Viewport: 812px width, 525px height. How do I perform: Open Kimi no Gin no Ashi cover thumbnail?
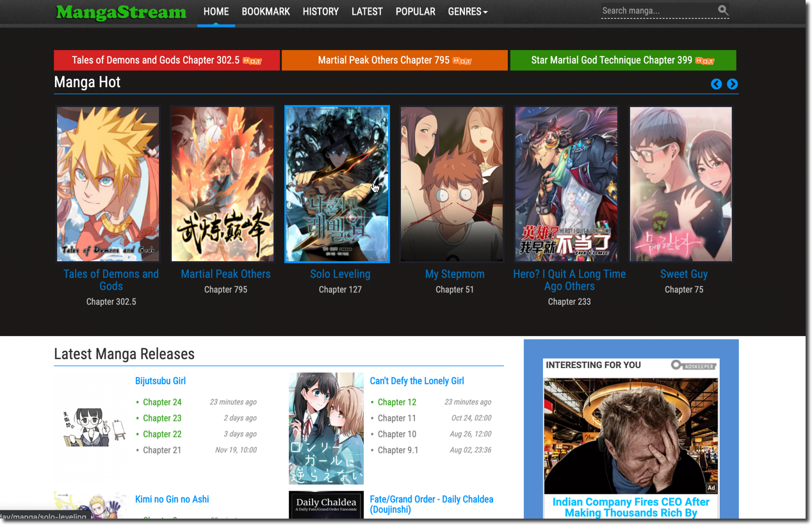coord(91,505)
